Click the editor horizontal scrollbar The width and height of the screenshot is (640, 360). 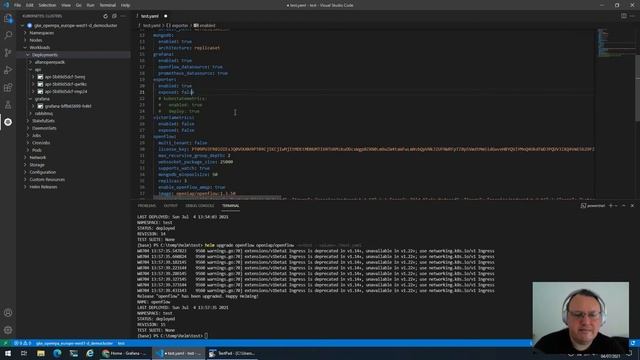click(216, 198)
